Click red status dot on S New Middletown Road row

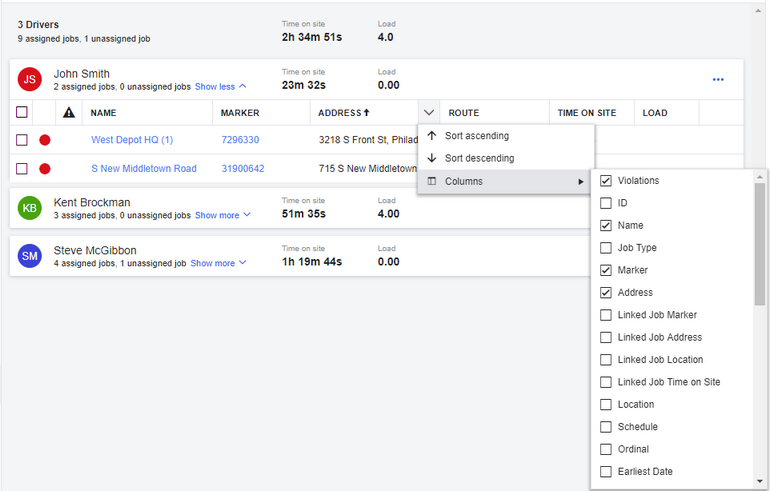click(x=45, y=169)
